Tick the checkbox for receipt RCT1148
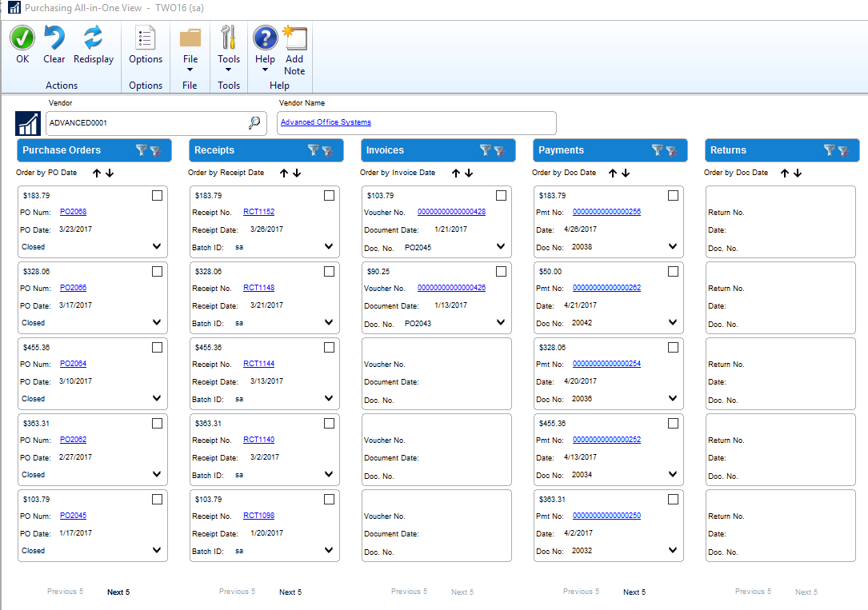868x610 pixels. tap(329, 272)
